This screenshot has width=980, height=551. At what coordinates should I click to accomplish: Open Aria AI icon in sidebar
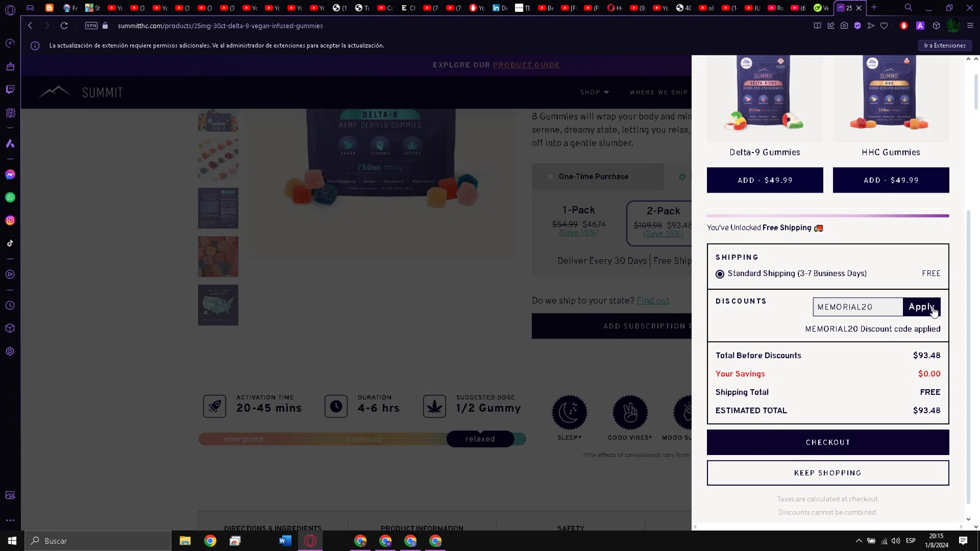coord(10,144)
